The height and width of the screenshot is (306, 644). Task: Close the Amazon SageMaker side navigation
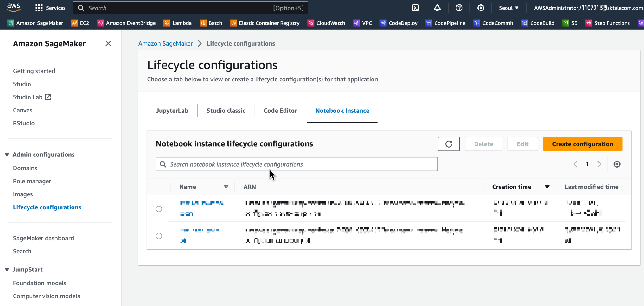108,43
